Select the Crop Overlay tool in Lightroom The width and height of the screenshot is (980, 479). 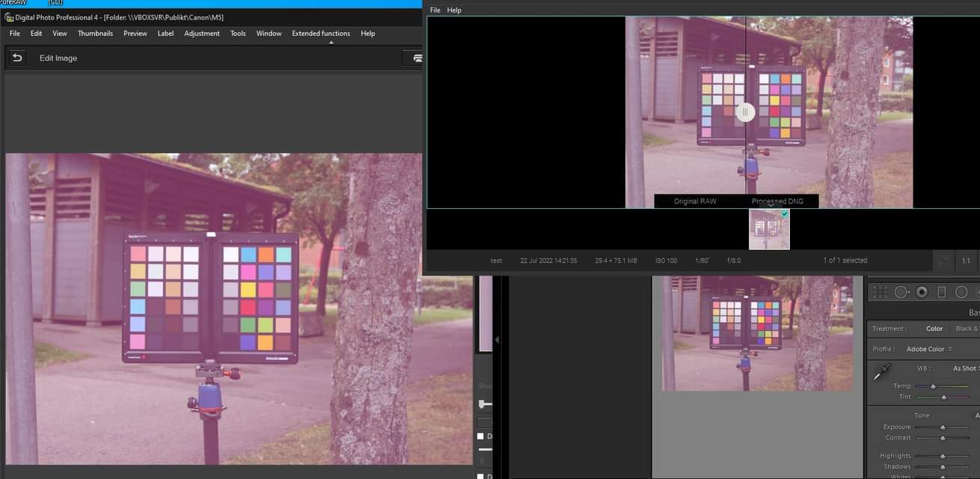(x=881, y=291)
